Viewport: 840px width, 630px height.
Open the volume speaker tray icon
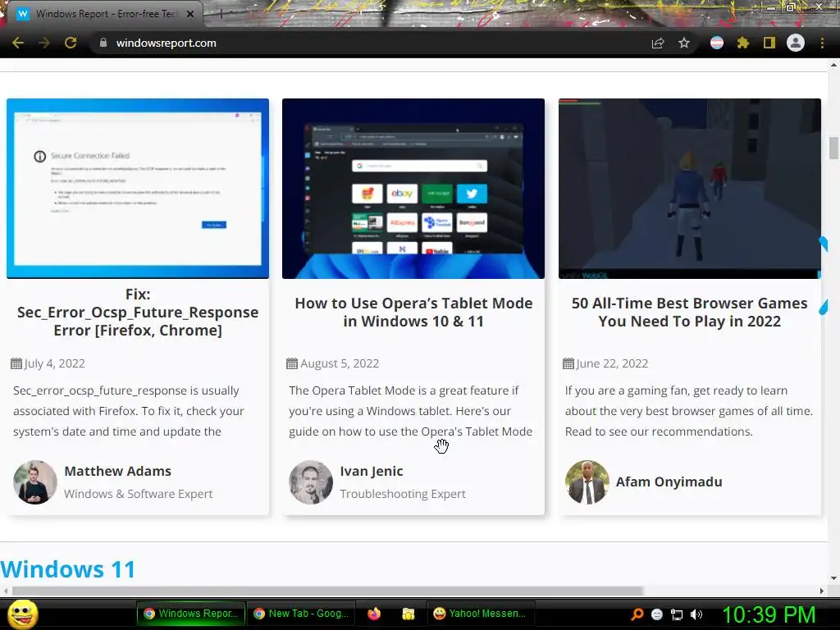pyautogui.click(x=696, y=614)
